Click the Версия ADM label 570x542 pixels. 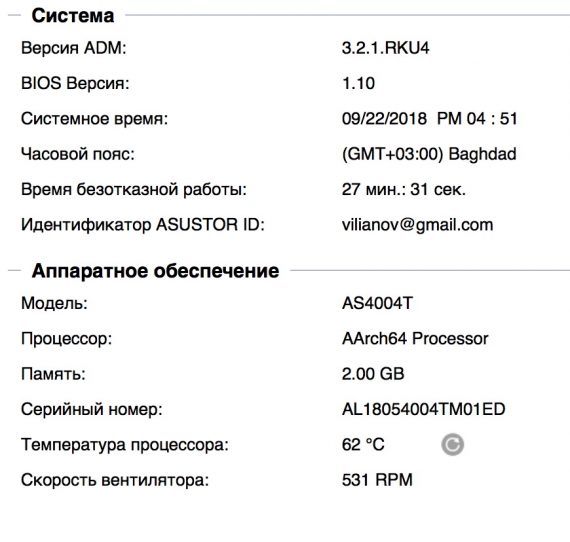point(73,48)
